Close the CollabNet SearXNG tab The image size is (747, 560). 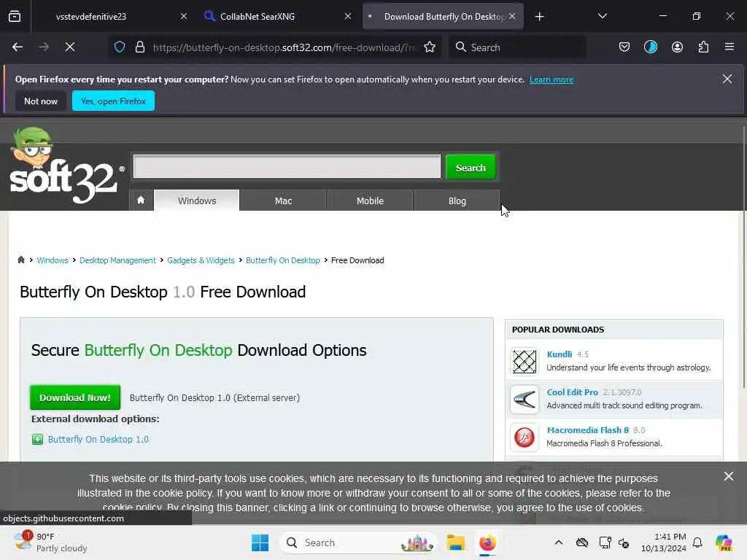click(x=348, y=17)
